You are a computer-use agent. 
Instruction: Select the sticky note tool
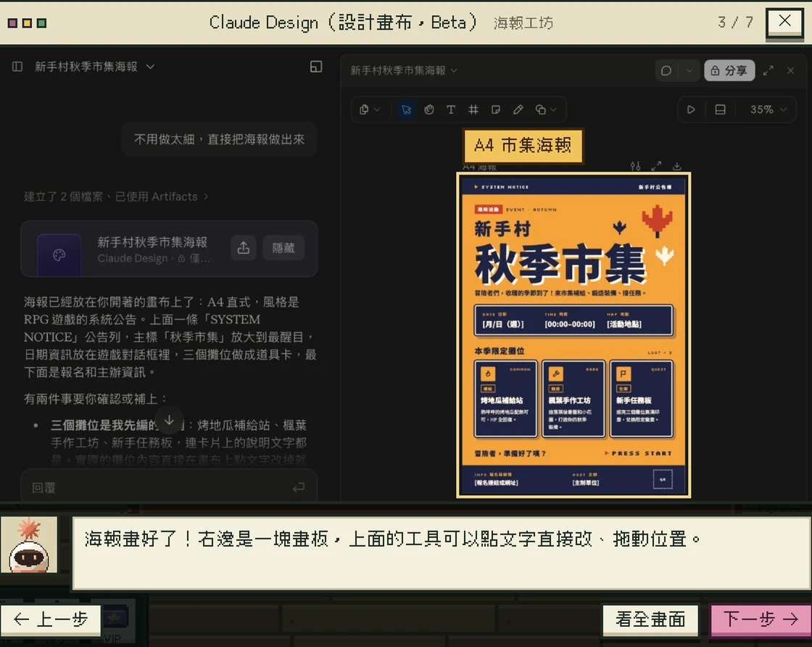(x=496, y=109)
